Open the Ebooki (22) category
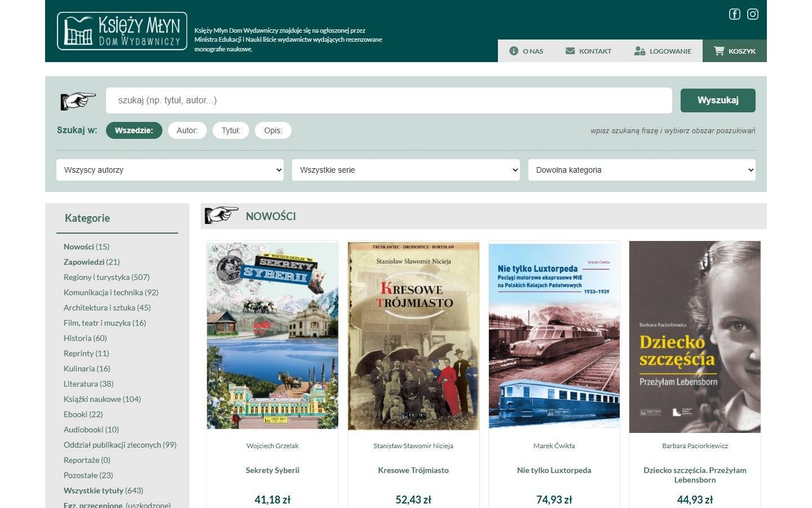This screenshot has width=812, height=508. pos(83,414)
